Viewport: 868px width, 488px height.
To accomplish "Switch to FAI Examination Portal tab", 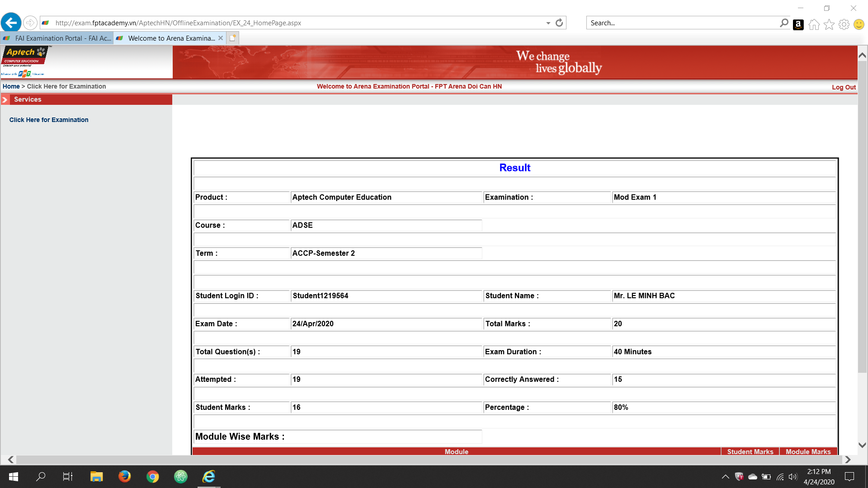I will (x=57, y=38).
